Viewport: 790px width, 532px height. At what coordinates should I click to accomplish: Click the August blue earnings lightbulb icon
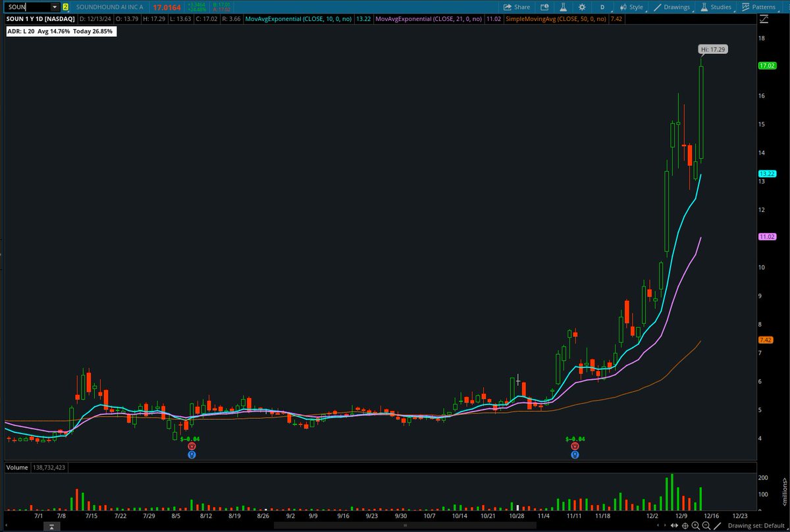pos(192,454)
